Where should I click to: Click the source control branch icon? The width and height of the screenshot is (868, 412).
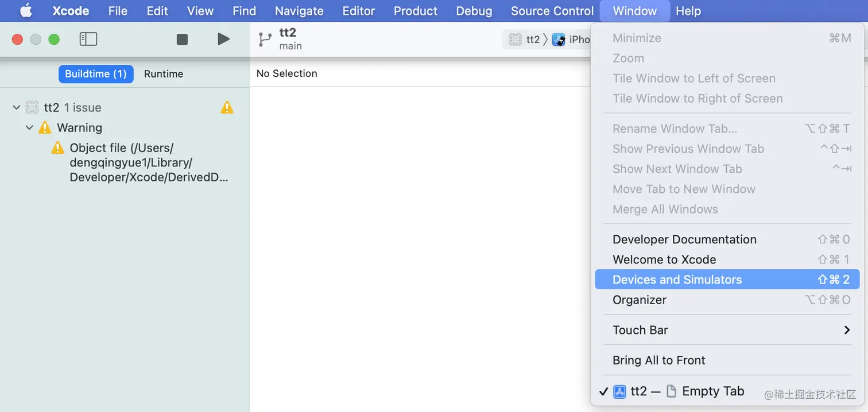[x=265, y=39]
